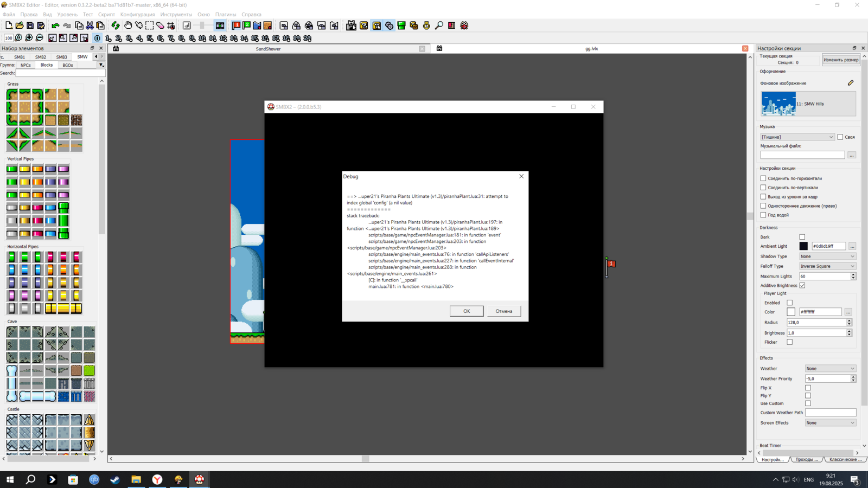Enable Выход из уровня за кадр

(x=763, y=197)
